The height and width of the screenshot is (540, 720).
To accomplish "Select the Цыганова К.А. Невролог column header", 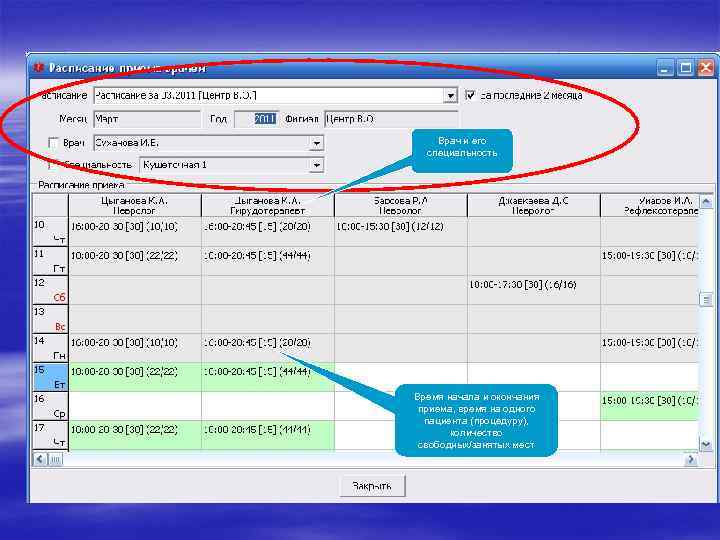I will pyautogui.click(x=135, y=205).
